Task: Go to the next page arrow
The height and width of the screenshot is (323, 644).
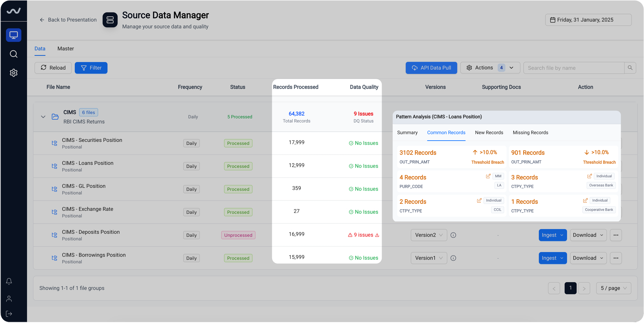Action: tap(584, 288)
